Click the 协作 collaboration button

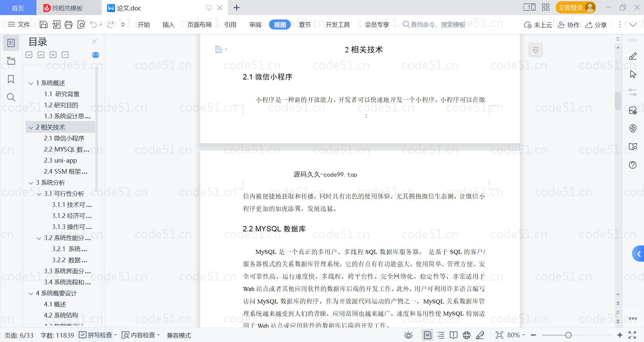569,25
